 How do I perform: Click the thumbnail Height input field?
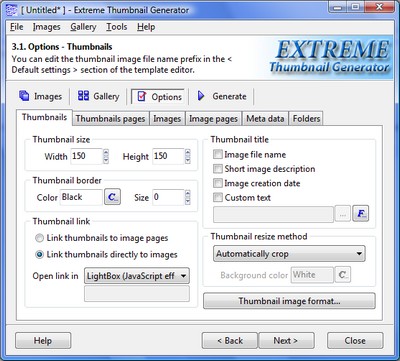[168, 156]
